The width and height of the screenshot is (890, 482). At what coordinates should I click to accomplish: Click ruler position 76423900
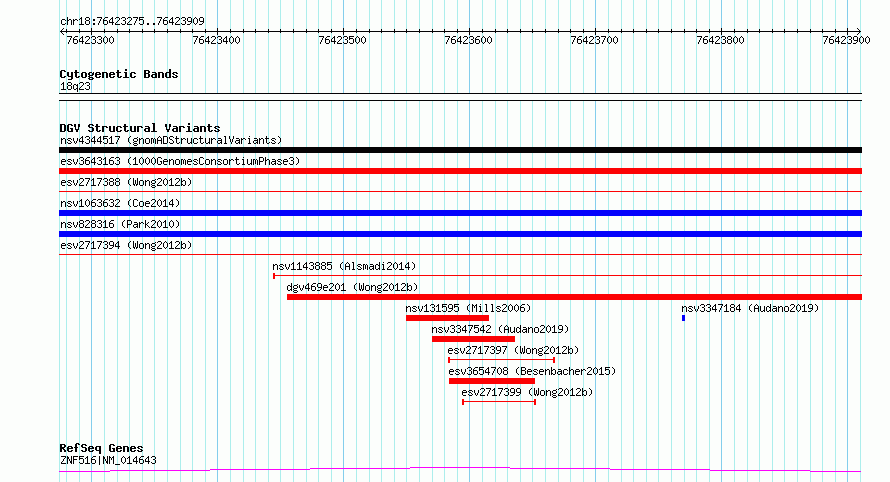[x=846, y=40]
